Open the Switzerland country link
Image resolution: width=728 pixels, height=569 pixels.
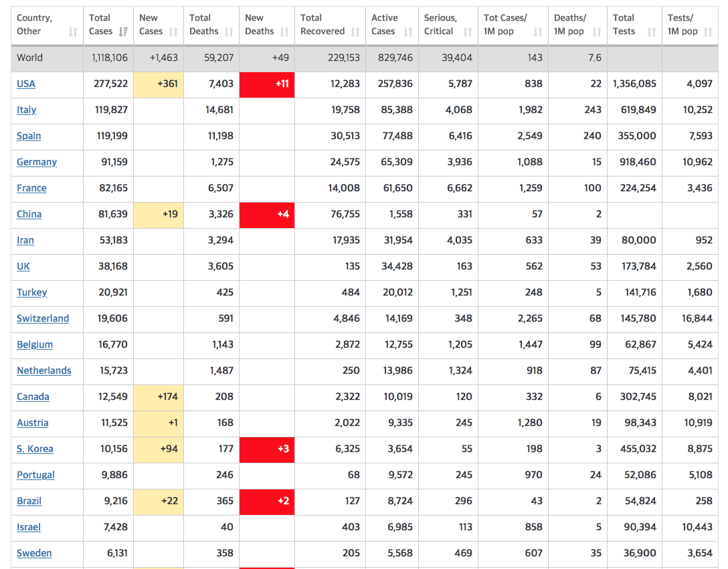43,318
